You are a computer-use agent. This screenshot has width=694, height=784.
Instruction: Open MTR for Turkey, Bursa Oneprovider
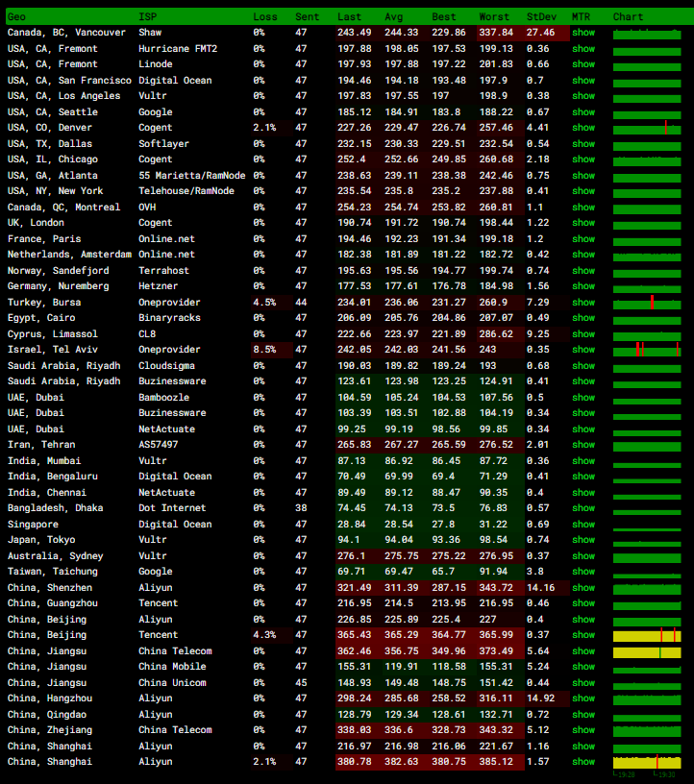pyautogui.click(x=583, y=303)
